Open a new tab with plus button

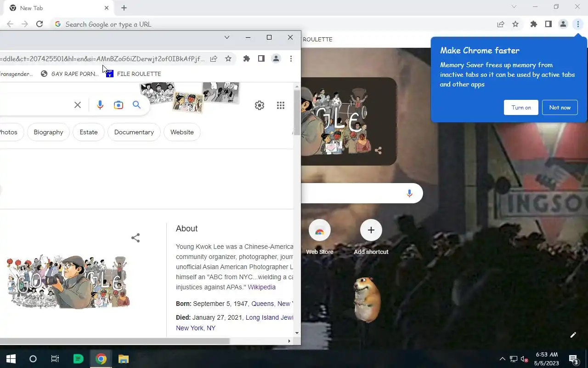tap(124, 8)
